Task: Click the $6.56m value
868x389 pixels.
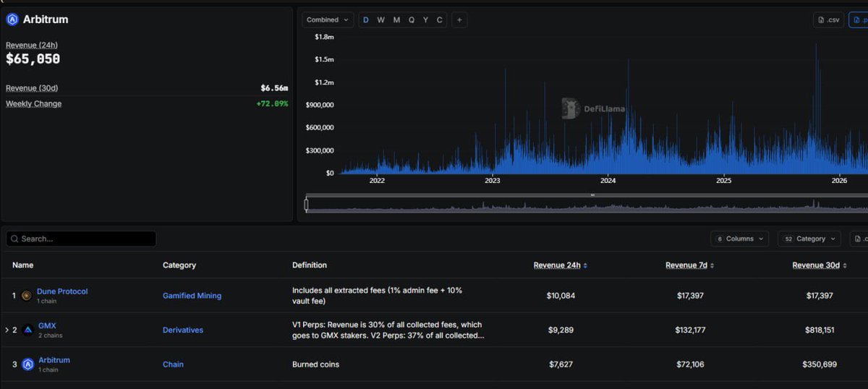Action: pyautogui.click(x=274, y=88)
